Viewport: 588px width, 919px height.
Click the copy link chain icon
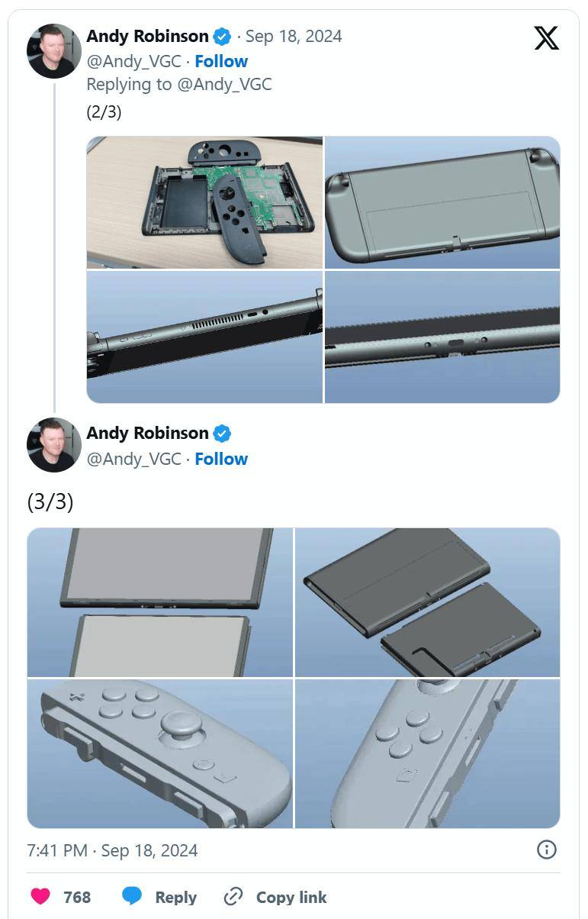point(233,897)
